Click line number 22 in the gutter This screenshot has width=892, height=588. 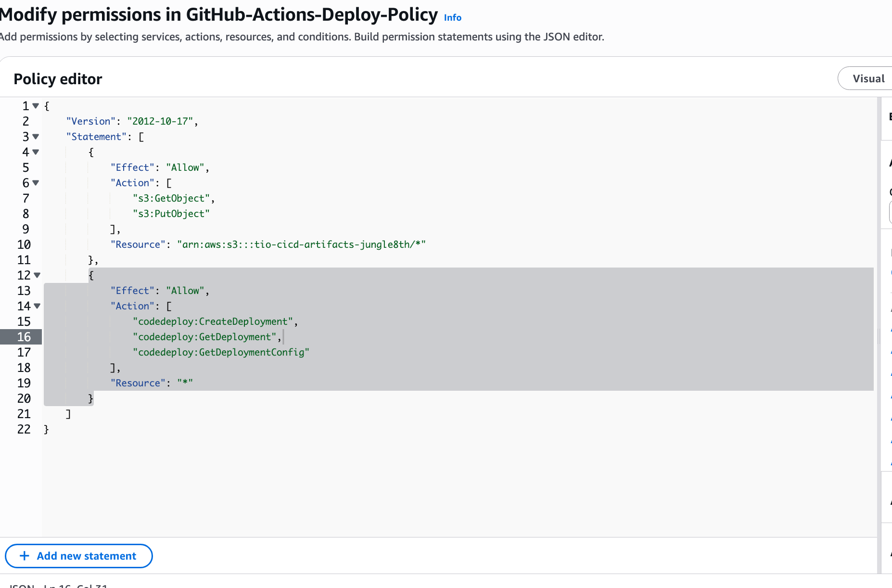24,429
